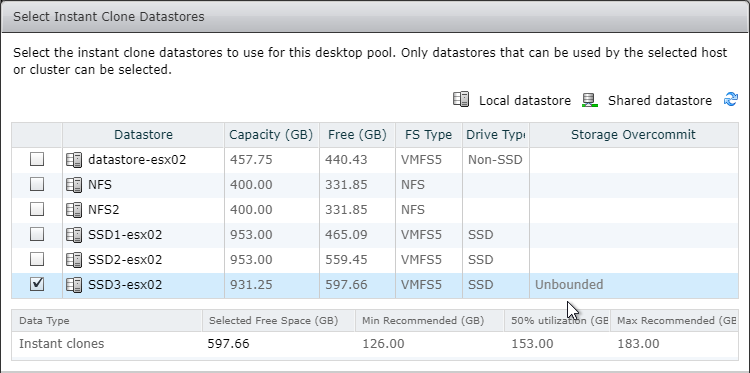Select the SSD2-esx02 row name
750x373 pixels.
[125, 260]
